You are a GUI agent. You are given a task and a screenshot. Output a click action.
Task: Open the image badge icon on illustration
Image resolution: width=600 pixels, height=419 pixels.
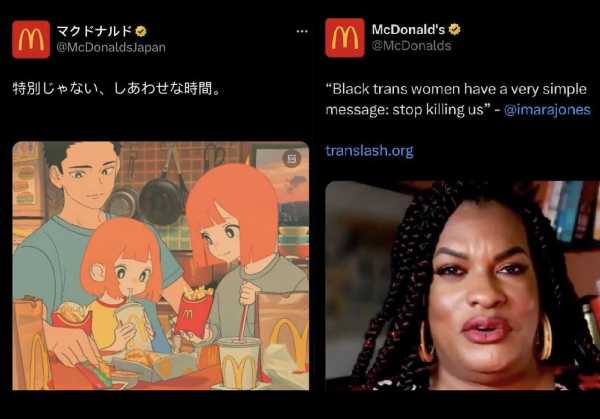(x=292, y=158)
